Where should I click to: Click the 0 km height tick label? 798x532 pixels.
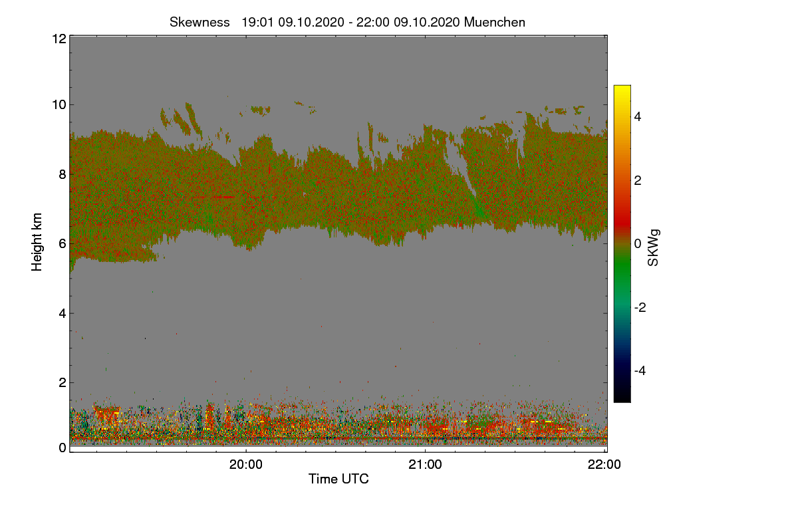coord(62,448)
